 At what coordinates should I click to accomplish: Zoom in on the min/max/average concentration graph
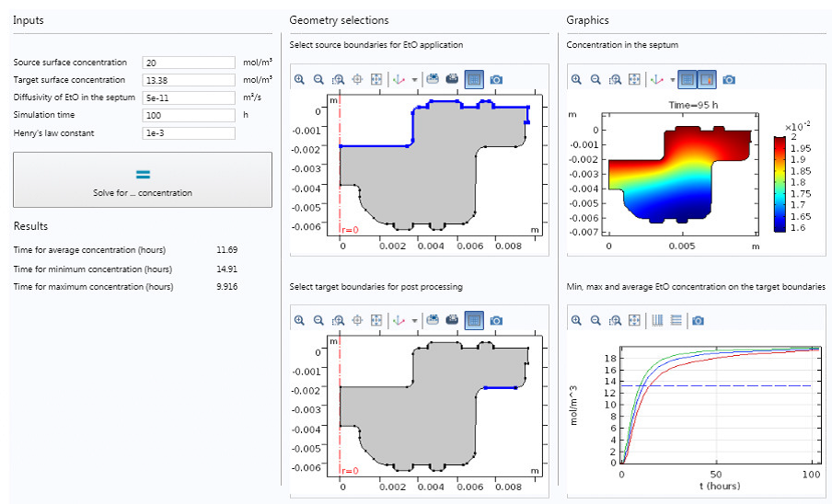(576, 321)
